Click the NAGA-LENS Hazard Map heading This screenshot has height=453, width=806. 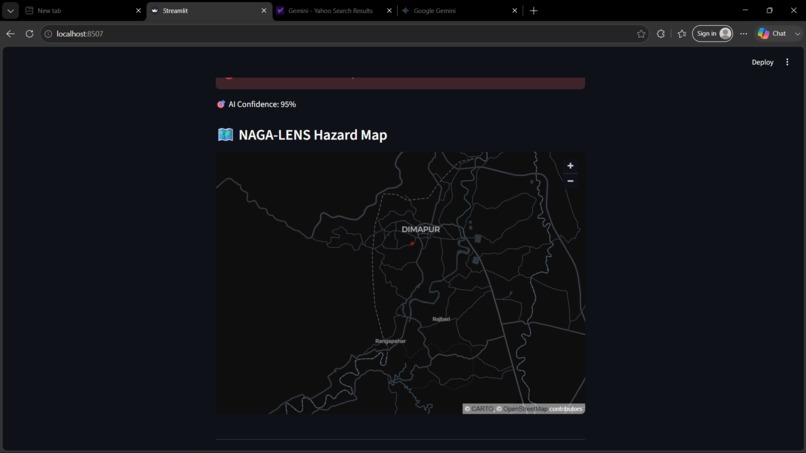pyautogui.click(x=313, y=135)
